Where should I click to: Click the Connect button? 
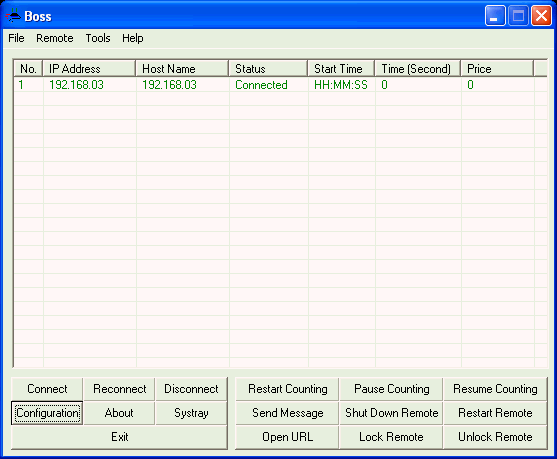[x=47, y=389]
